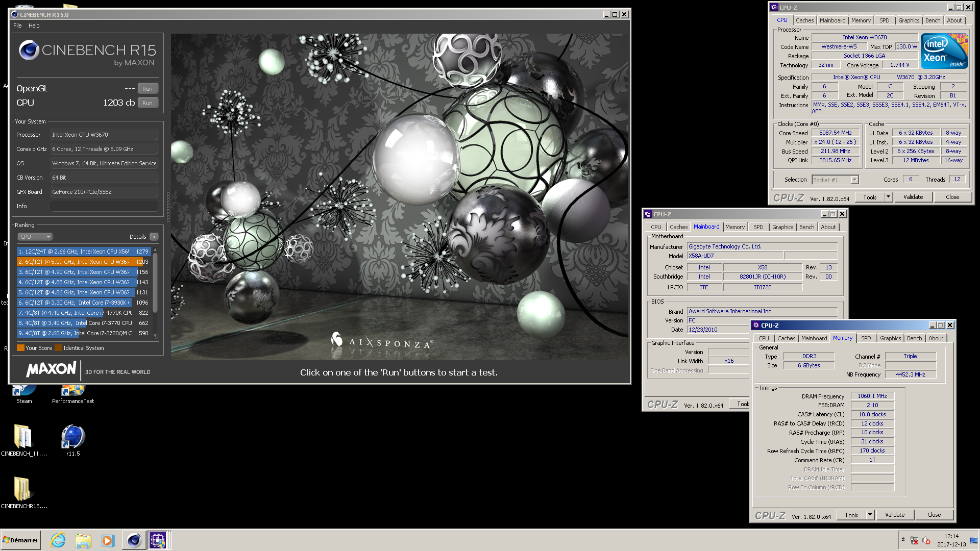The width and height of the screenshot is (980, 551).
Task: Click the Core Voltage value 1.744 V
Action: coord(899,65)
